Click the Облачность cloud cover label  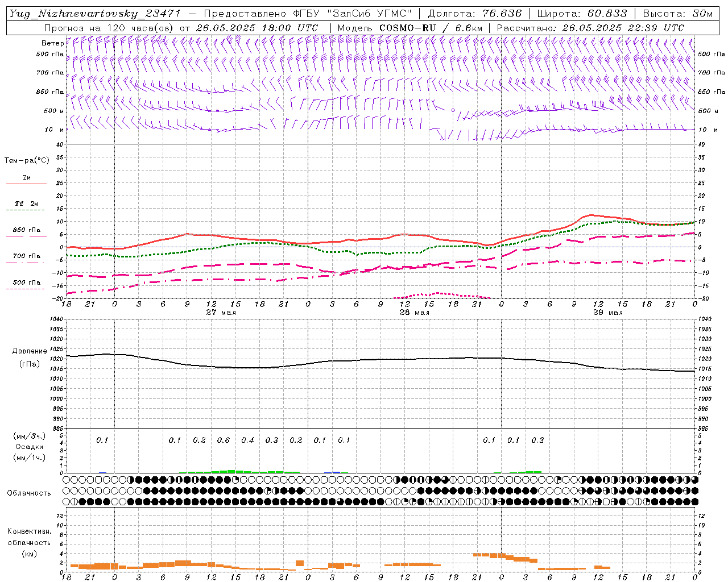point(29,493)
